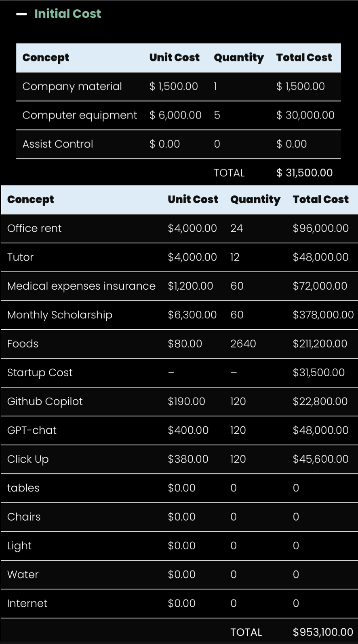Click the $378,000.00 scholarship total cost
358x644 pixels.
click(323, 315)
